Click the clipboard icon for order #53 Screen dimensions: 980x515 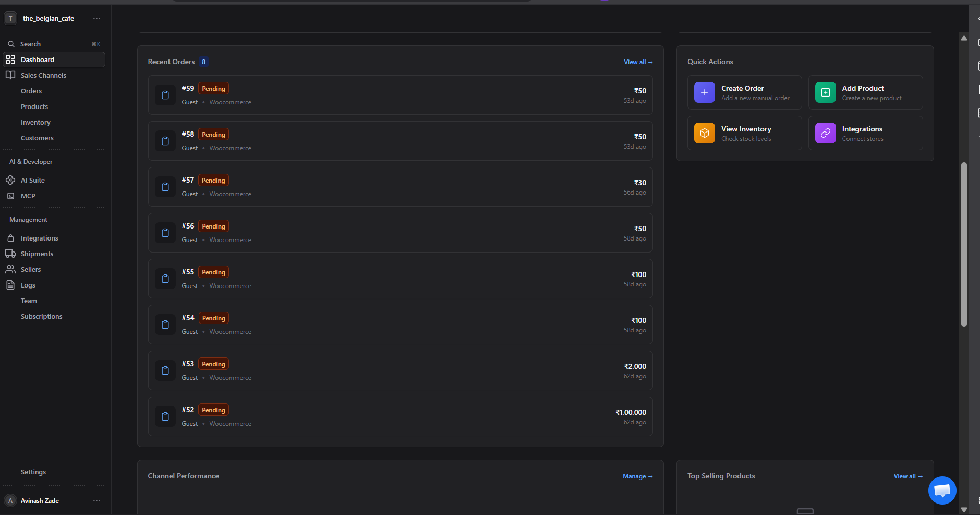click(165, 370)
